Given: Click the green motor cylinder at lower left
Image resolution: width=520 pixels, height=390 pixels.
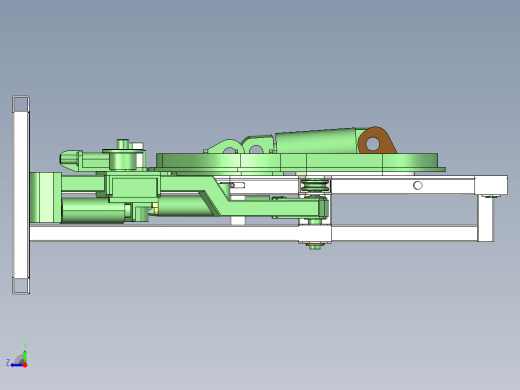Looking at the screenshot, I should point(93,211).
